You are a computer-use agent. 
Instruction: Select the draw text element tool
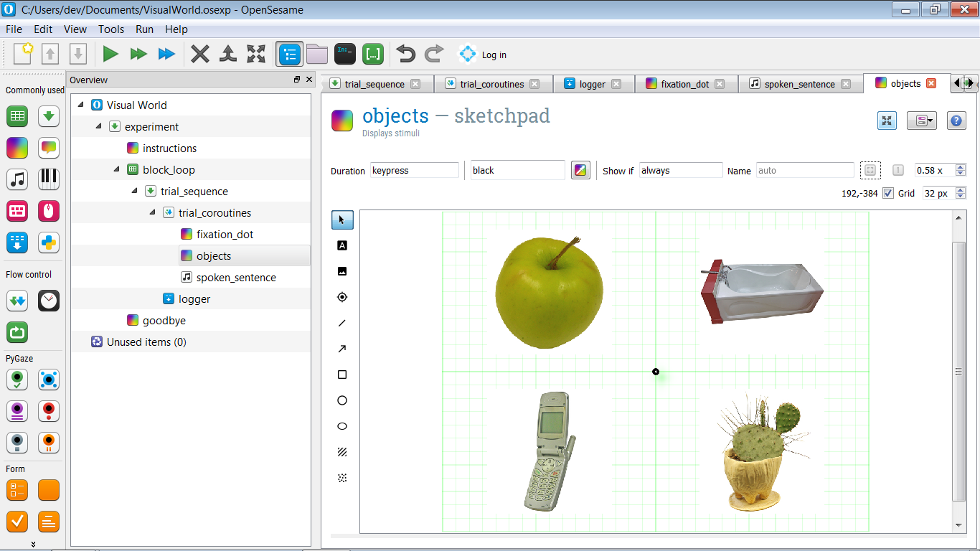coord(342,245)
